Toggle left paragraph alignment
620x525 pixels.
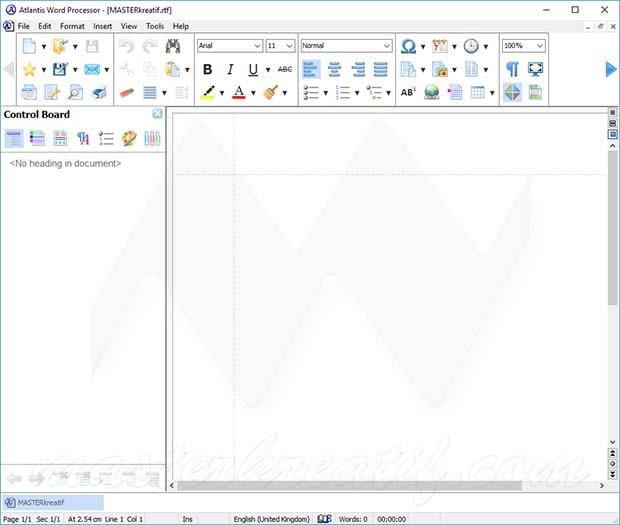[311, 70]
